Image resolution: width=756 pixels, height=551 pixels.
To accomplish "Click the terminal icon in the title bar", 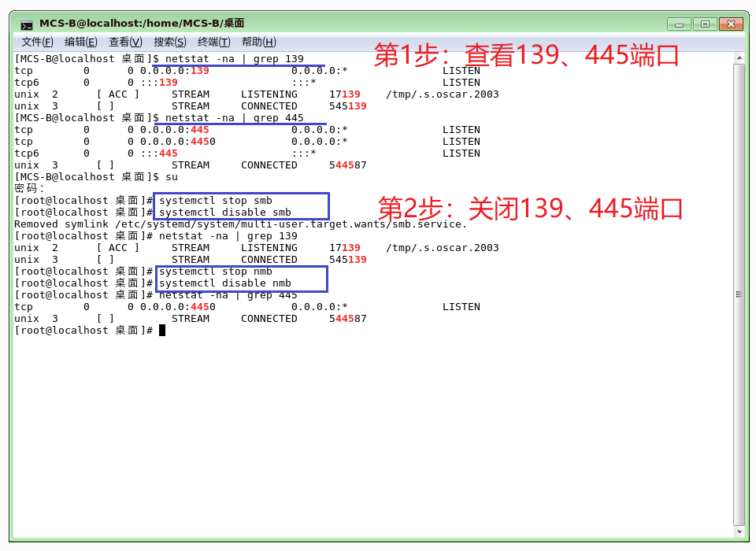I will [27, 24].
